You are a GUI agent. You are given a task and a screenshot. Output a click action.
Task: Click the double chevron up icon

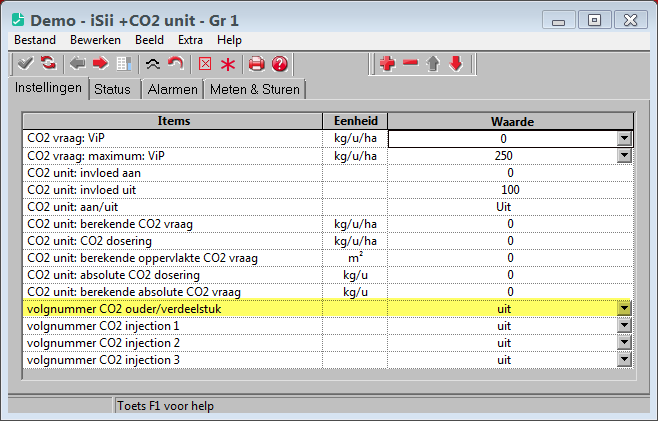[153, 64]
